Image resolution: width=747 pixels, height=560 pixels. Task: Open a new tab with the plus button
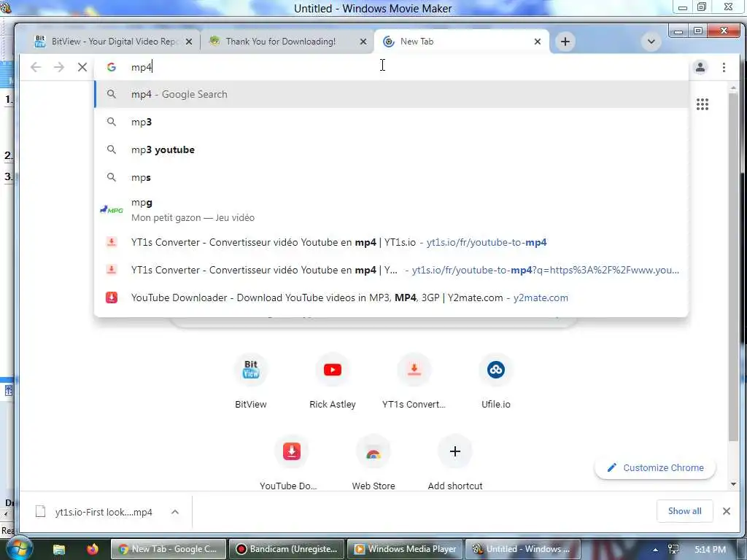[x=565, y=42]
